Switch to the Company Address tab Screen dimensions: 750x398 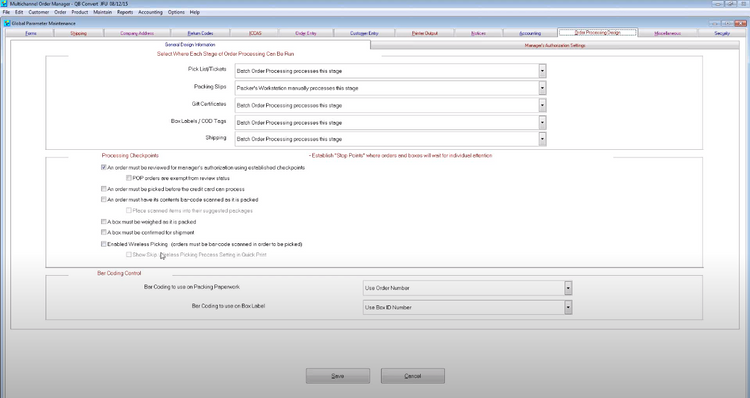tap(137, 33)
